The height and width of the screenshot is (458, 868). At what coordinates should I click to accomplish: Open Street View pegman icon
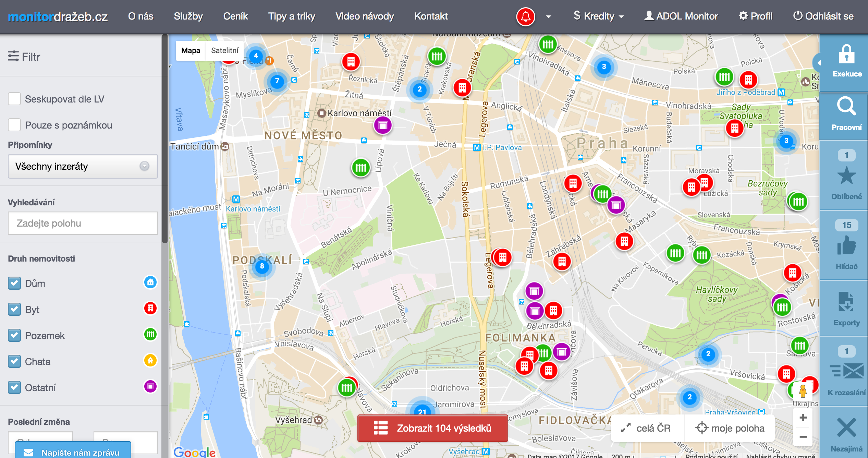(x=803, y=391)
